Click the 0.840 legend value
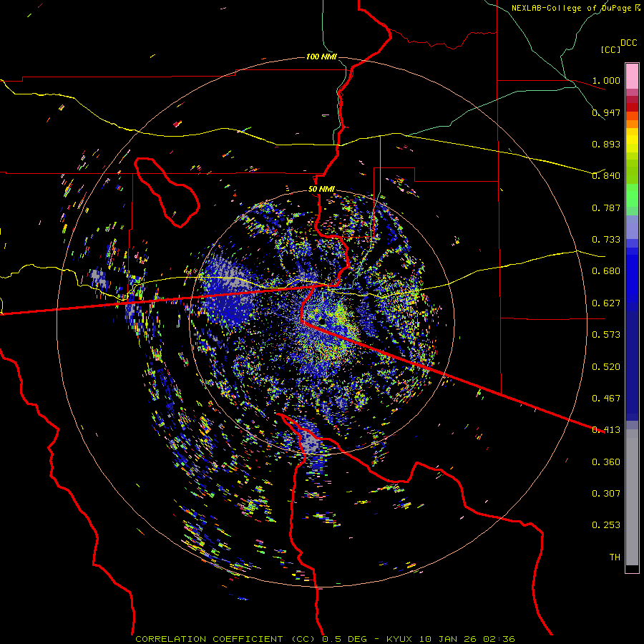This screenshot has height=644, width=644. tap(606, 176)
